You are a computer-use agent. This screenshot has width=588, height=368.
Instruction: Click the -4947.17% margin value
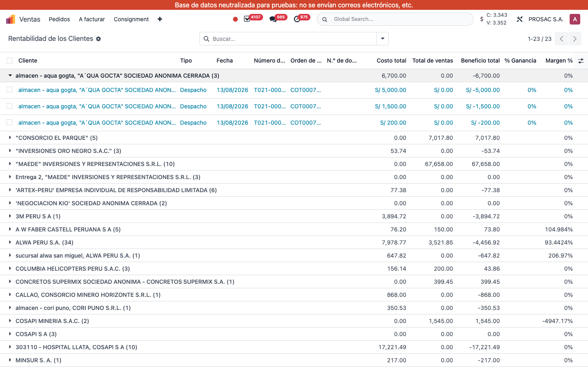tap(557, 321)
